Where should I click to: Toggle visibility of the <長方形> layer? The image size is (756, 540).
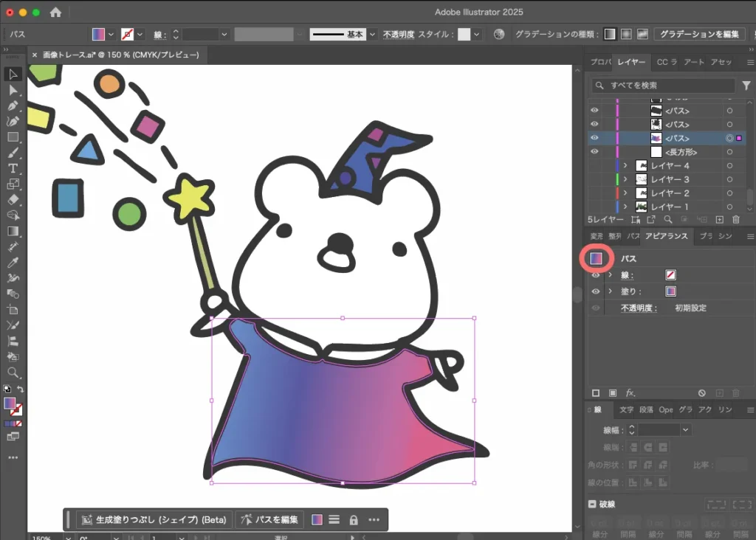tap(594, 152)
